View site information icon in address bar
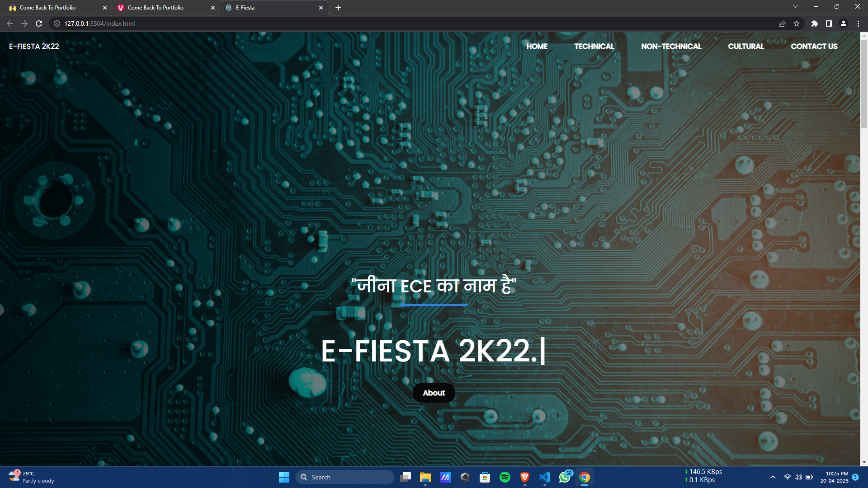The height and width of the screenshot is (488, 868). (x=57, y=23)
